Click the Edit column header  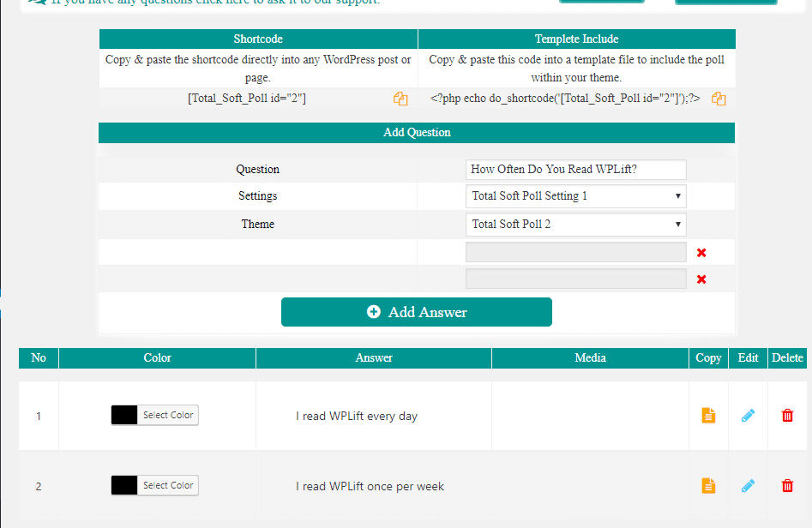pos(749,357)
